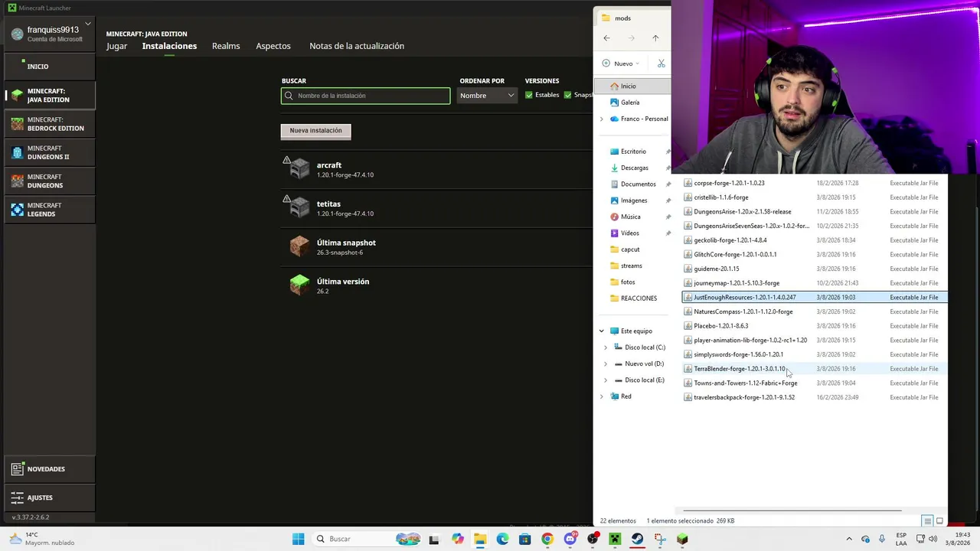Open Ajustes in the launcher sidebar
This screenshot has height=551, width=980.
[50, 497]
